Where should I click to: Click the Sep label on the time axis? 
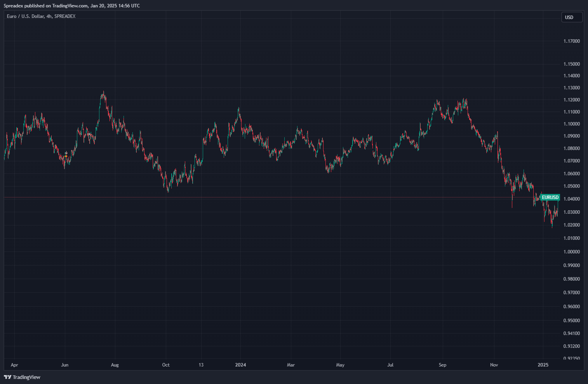point(442,365)
